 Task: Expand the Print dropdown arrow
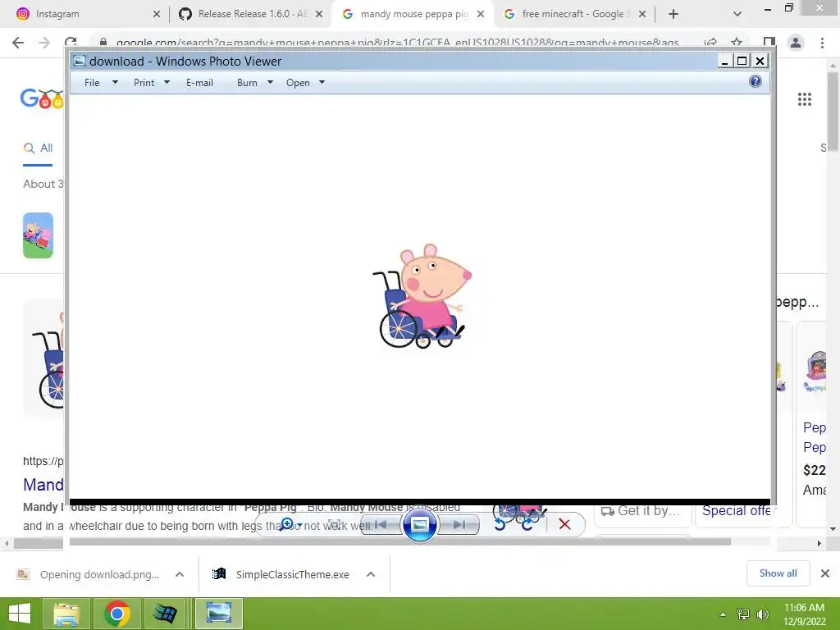click(167, 83)
